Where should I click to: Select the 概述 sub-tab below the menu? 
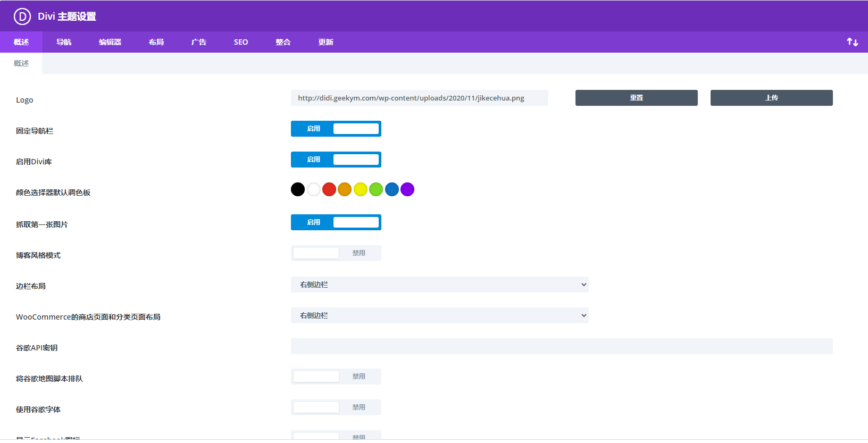point(21,63)
